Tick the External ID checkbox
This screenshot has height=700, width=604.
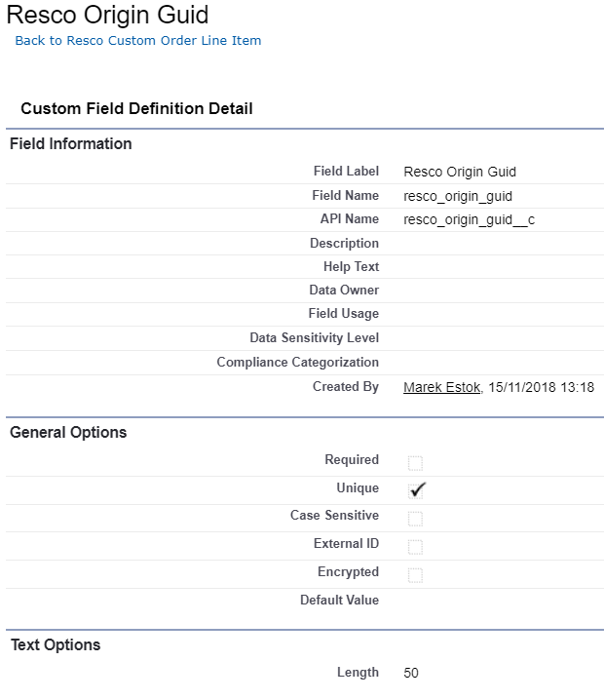(x=415, y=547)
